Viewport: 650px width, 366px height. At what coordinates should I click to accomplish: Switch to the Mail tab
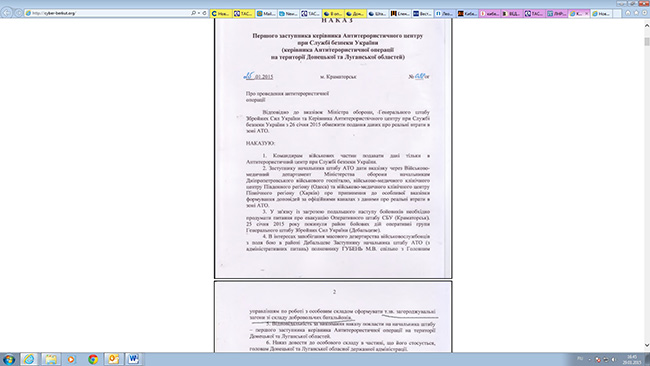click(x=266, y=14)
